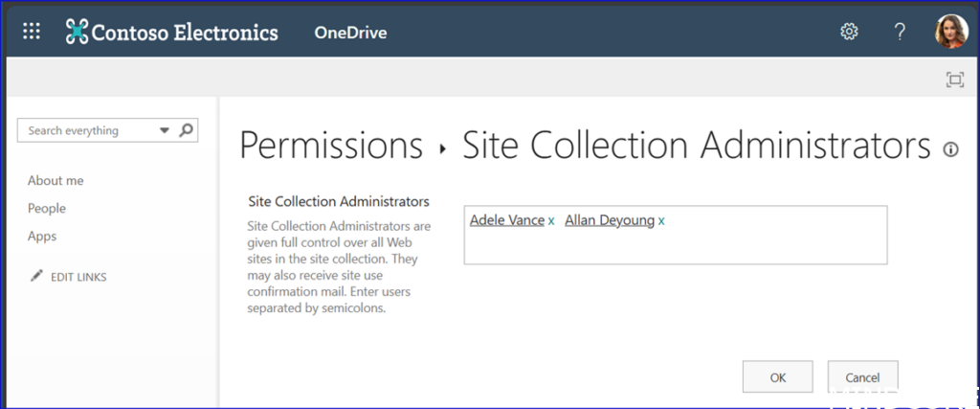The height and width of the screenshot is (409, 980).
Task: Click the Contoso Electronics logo icon
Action: (77, 32)
